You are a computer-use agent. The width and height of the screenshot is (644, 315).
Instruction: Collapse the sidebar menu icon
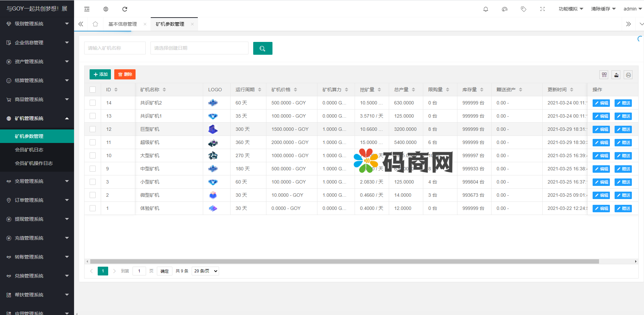[87, 9]
